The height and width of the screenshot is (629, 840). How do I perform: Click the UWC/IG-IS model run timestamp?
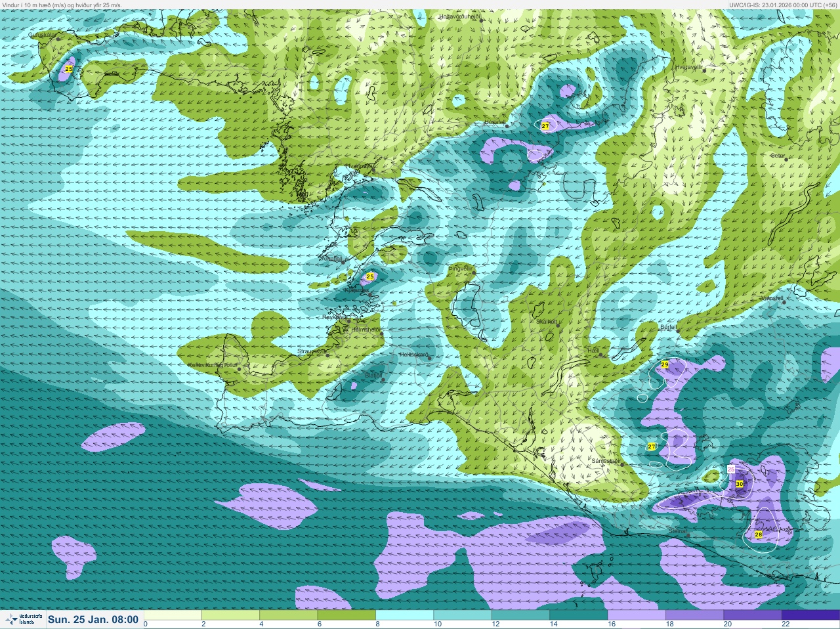point(784,5)
